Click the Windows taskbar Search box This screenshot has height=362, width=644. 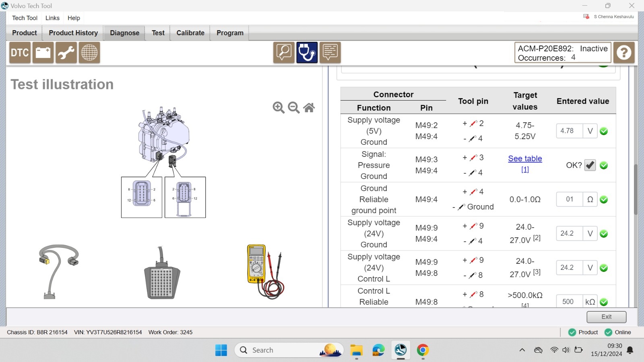click(289, 350)
